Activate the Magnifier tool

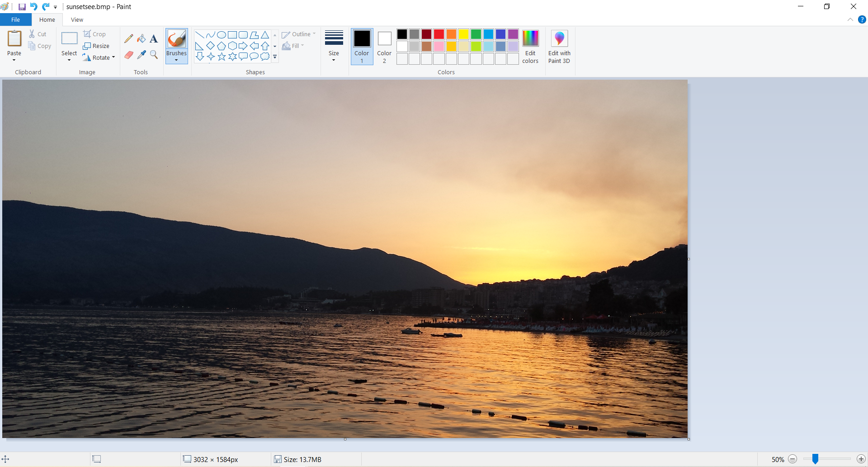click(154, 55)
